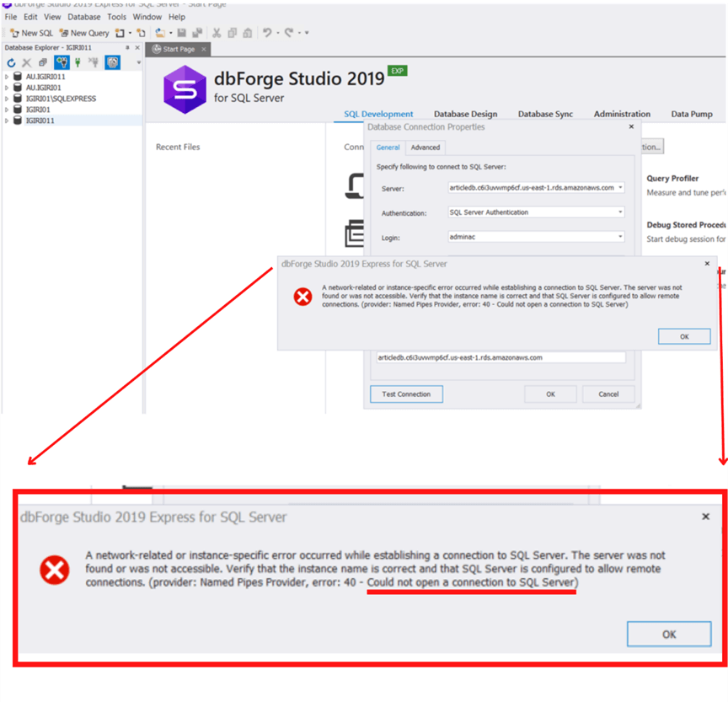
Task: Refresh the Database Explorer tree
Action: point(12,62)
